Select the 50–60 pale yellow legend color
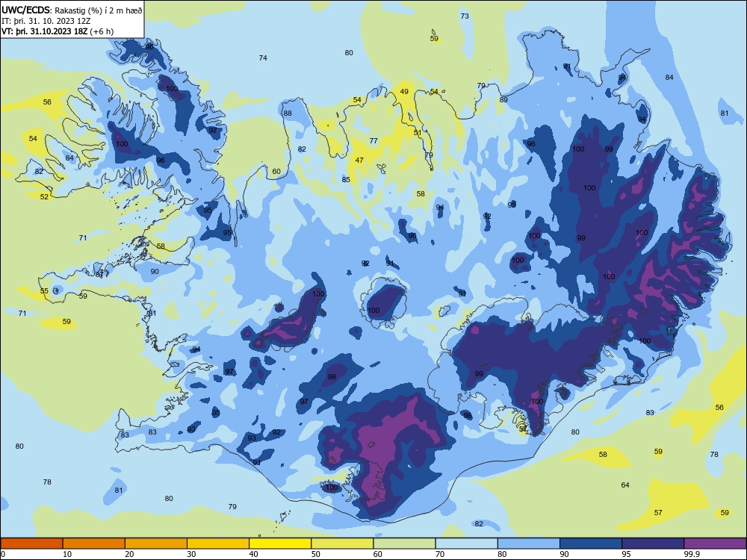The height and width of the screenshot is (560, 747). coord(342,544)
